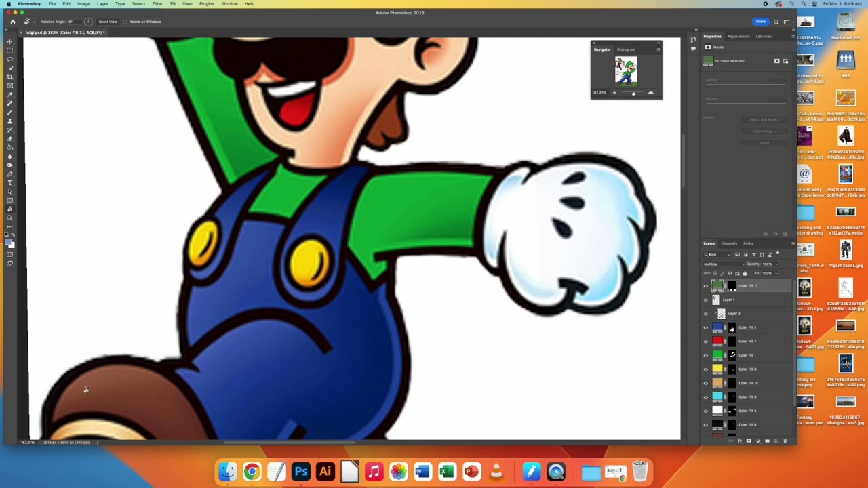Hide the Layer 2 layer
This screenshot has width=868, height=488.
(705, 314)
